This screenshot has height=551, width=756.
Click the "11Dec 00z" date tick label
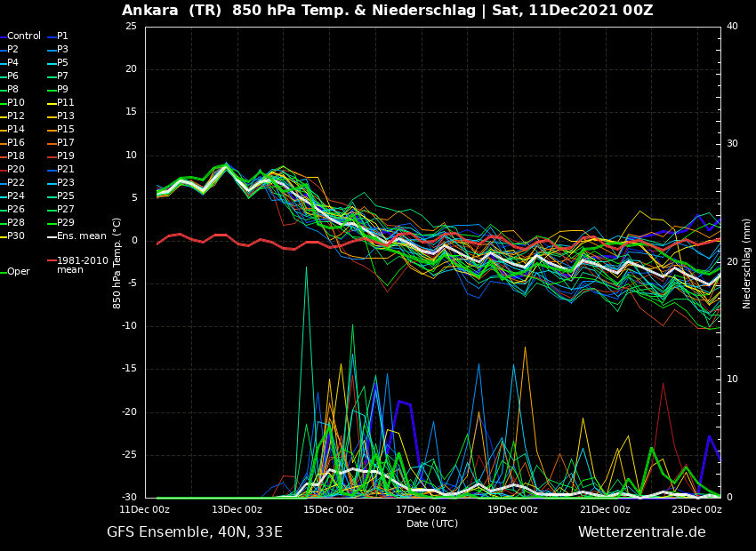146,509
